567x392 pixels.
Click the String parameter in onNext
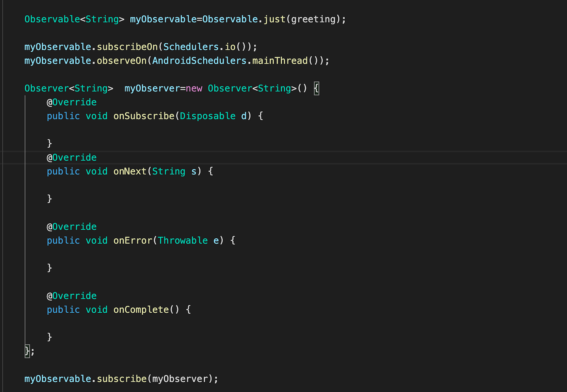168,171
